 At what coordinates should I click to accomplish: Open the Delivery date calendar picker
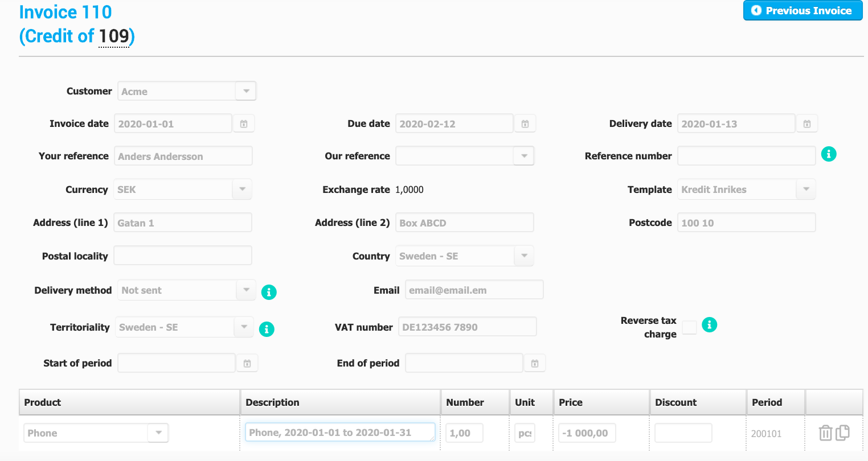(x=807, y=124)
